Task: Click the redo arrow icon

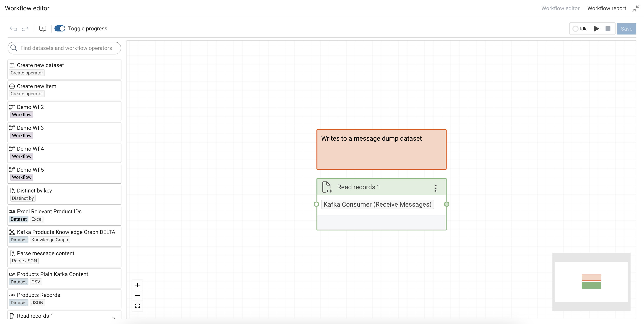Action: click(25, 28)
